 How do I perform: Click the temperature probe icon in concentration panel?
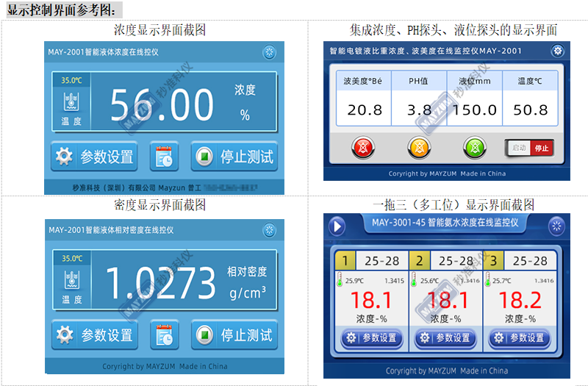(71, 101)
